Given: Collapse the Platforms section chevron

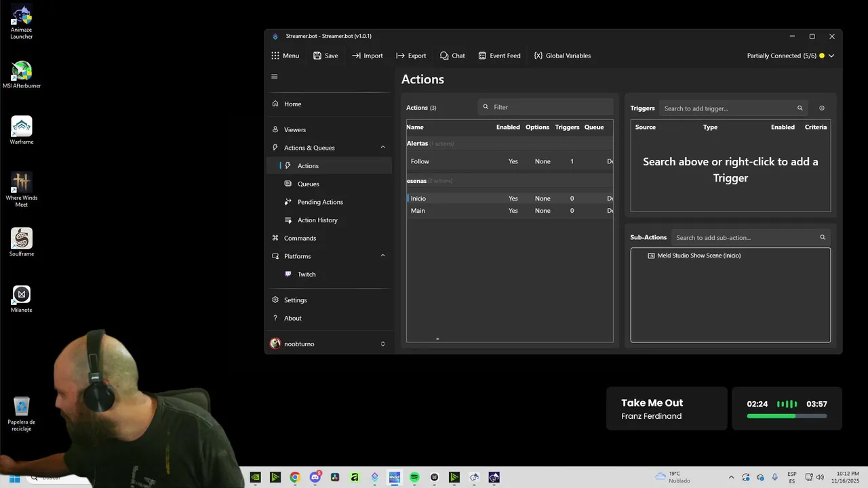Looking at the screenshot, I should click(x=382, y=256).
